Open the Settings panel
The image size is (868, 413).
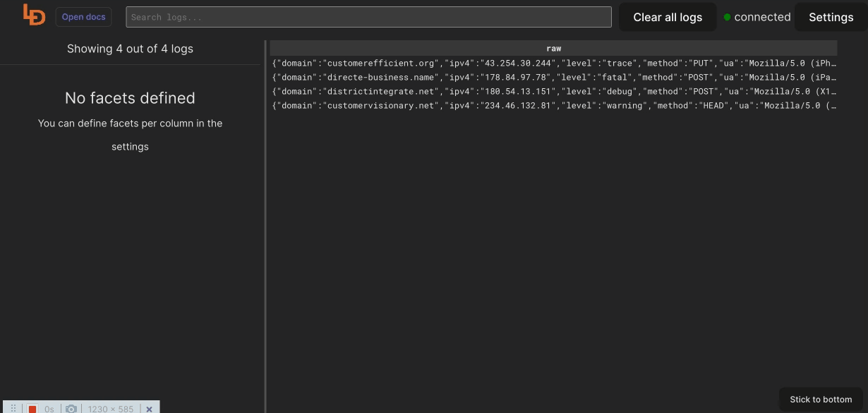pos(831,18)
